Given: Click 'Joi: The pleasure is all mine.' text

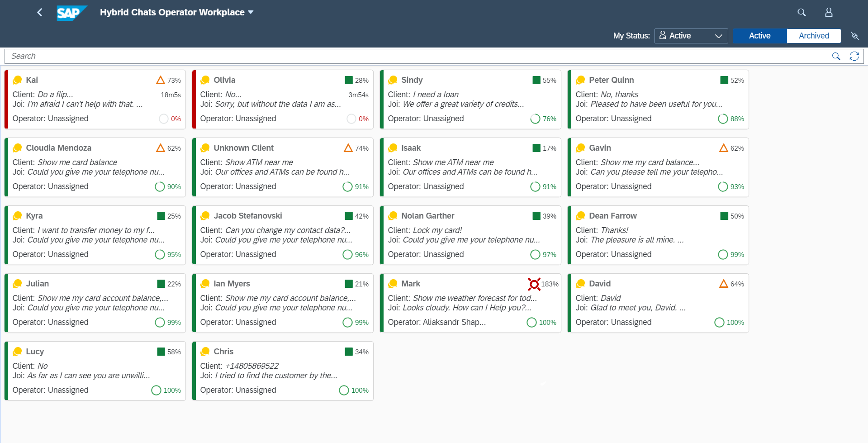Looking at the screenshot, I should pyautogui.click(x=629, y=240).
